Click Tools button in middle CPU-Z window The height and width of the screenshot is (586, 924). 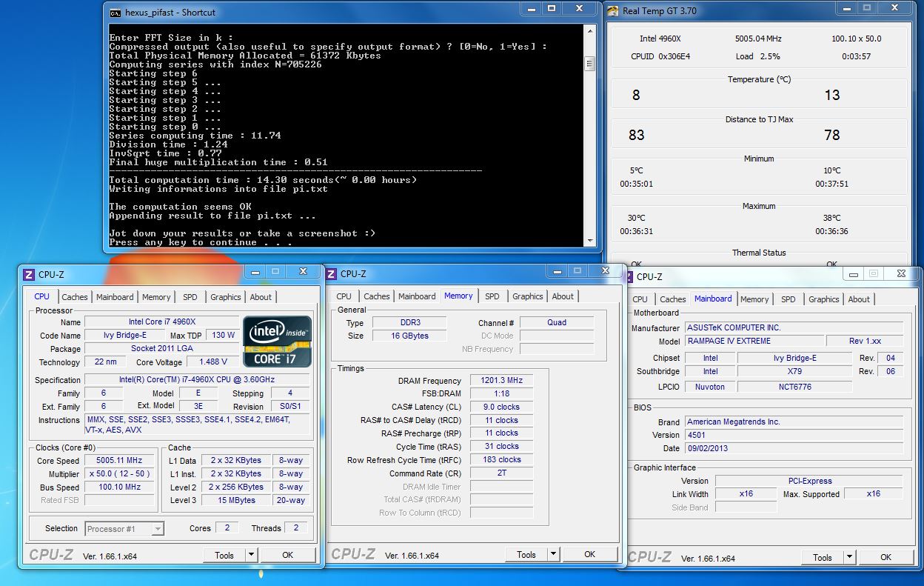[526, 554]
